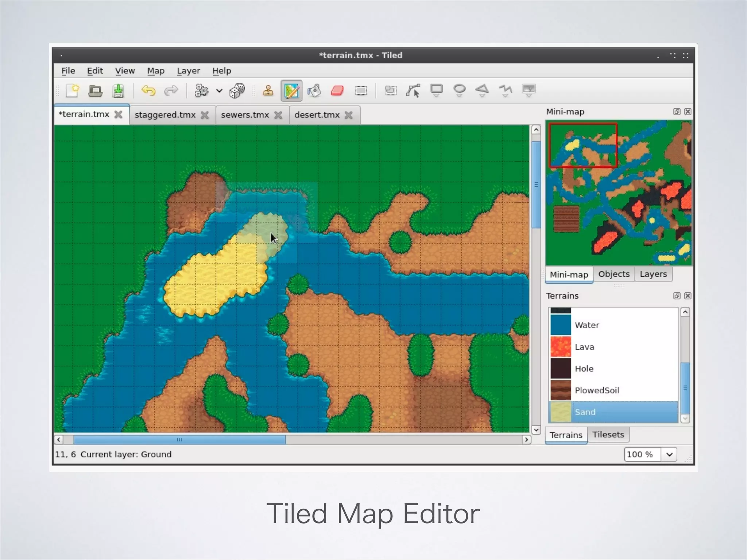Close the Terrains panel
Viewport: 747px width, 560px height.
pyautogui.click(x=688, y=296)
